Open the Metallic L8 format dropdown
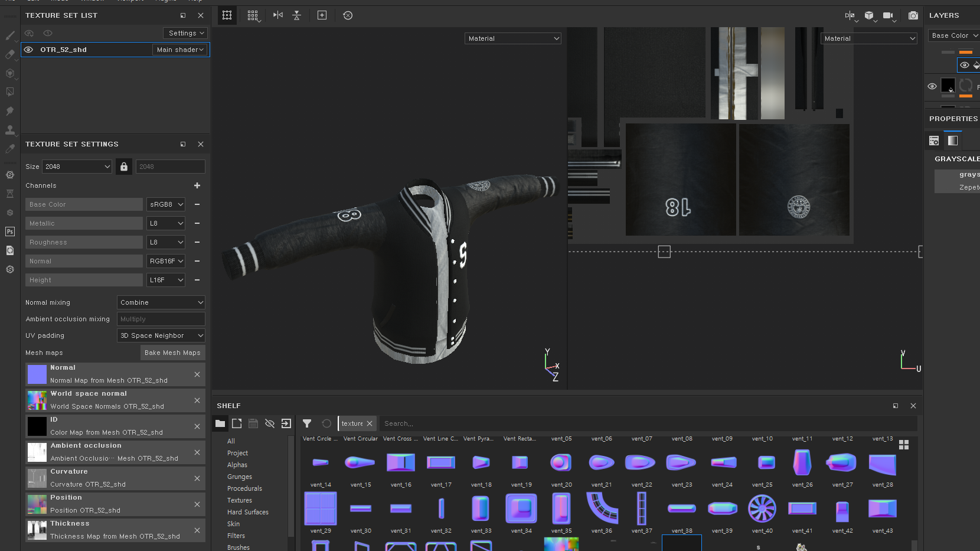 pyautogui.click(x=166, y=223)
